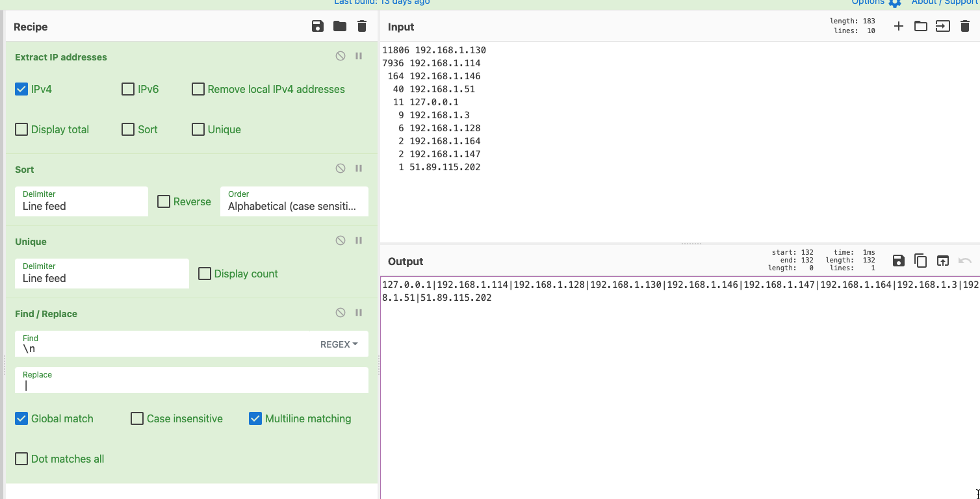
Task: Save output to file
Action: [x=898, y=261]
